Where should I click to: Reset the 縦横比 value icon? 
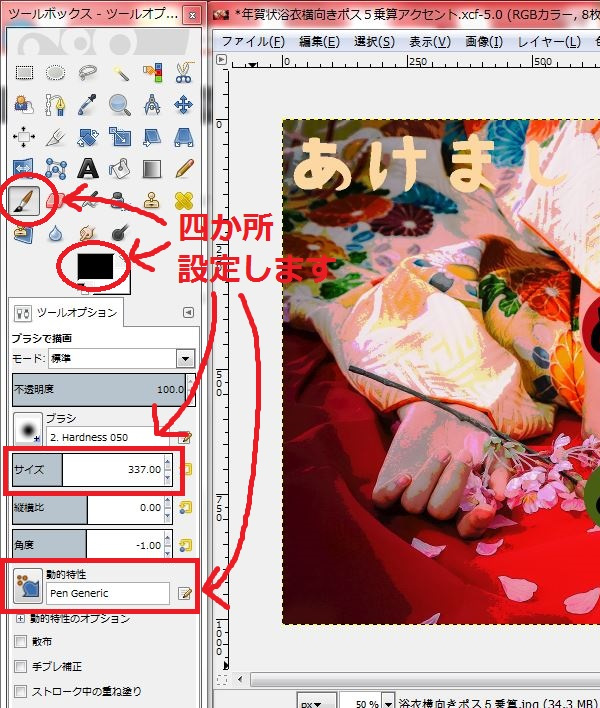point(185,508)
